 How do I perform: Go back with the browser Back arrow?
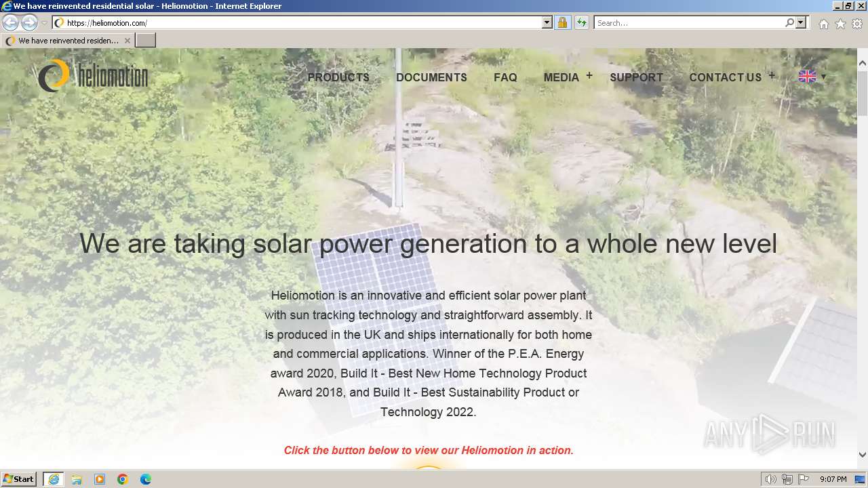point(10,22)
